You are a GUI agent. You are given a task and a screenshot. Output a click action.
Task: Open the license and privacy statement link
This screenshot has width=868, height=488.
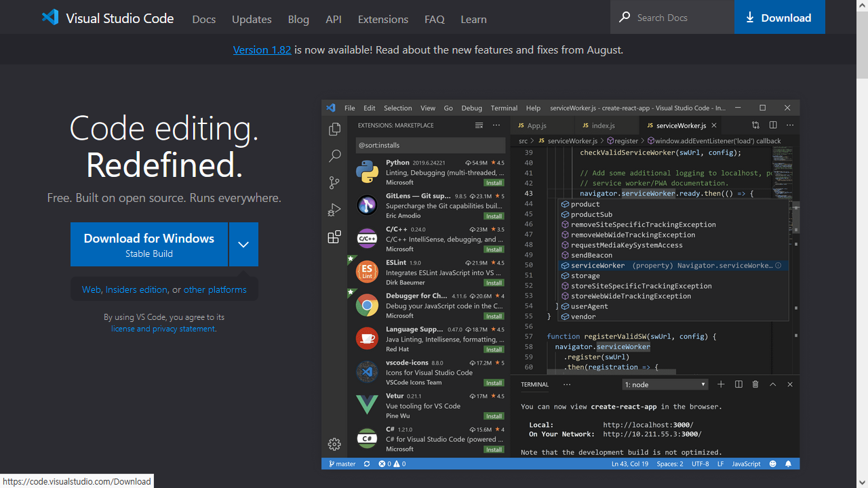tap(163, 329)
